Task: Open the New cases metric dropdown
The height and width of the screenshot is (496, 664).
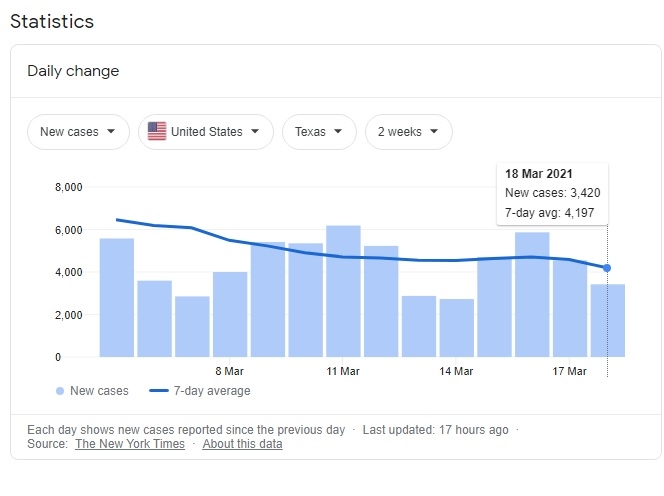Action: pos(78,131)
